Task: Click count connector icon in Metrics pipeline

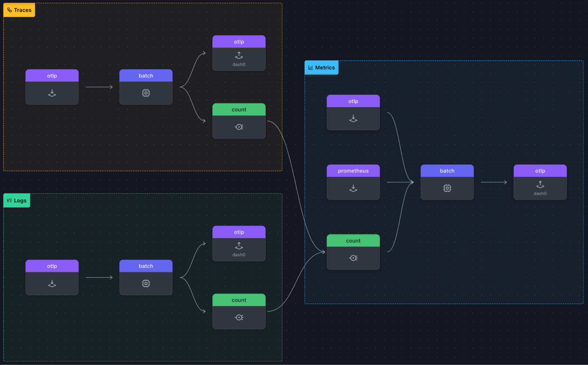Action: pyautogui.click(x=353, y=258)
